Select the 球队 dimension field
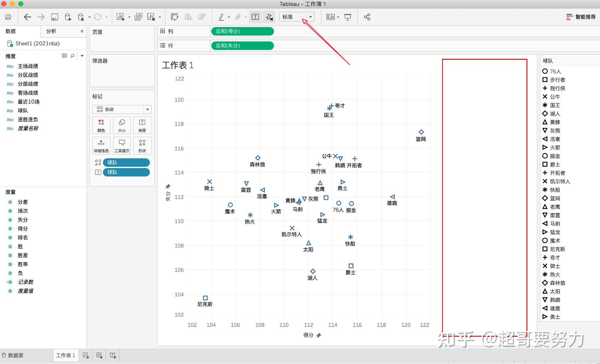Image resolution: width=600 pixels, height=364 pixels. 23,110
